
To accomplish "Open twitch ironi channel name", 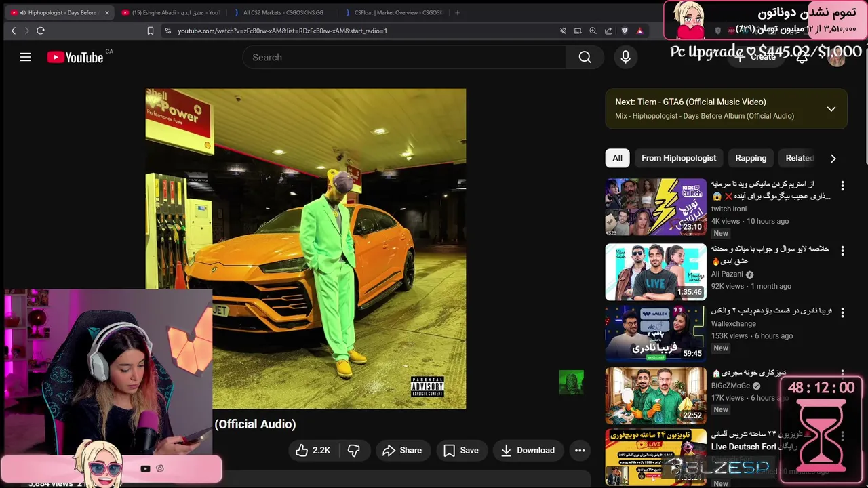I will (729, 209).
